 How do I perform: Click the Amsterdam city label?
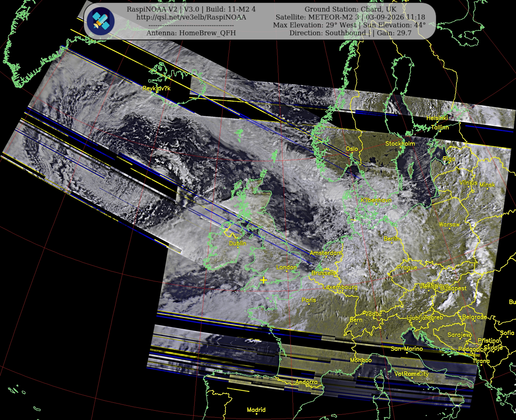(x=326, y=253)
